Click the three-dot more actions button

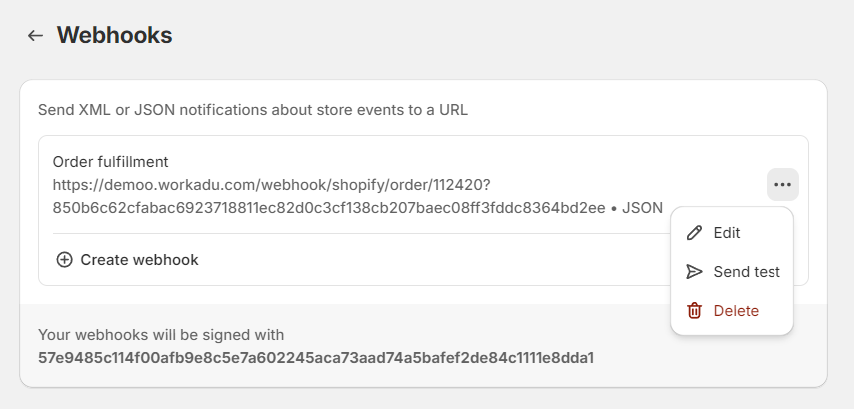[x=782, y=184]
